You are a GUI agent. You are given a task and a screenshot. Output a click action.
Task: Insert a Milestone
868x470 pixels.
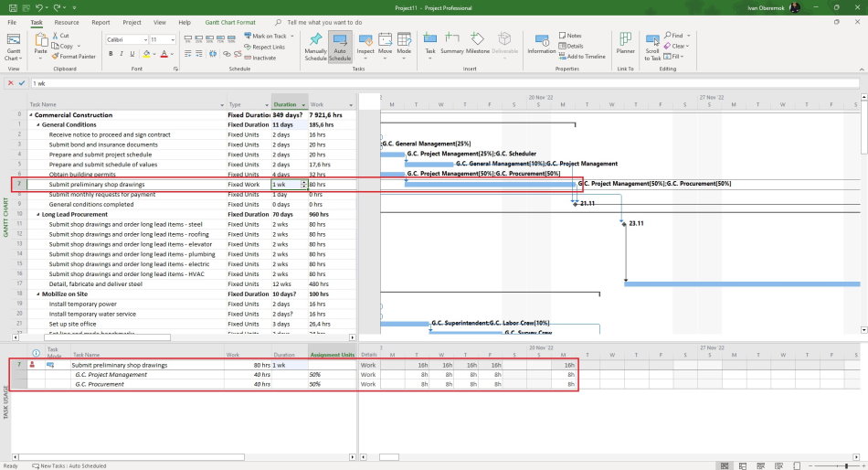click(x=477, y=44)
